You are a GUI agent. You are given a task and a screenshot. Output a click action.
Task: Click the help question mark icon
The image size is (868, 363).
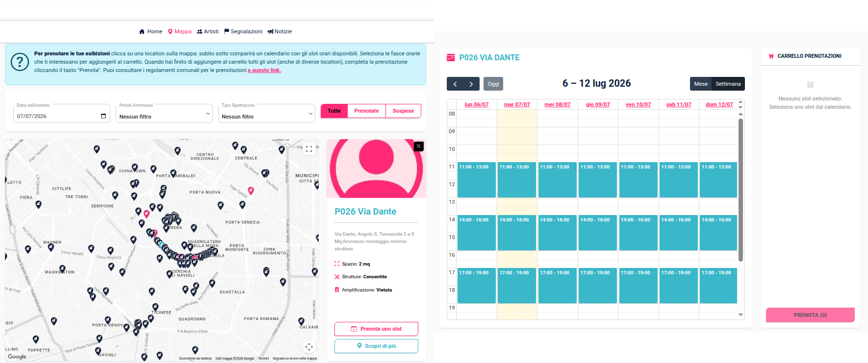coord(20,62)
